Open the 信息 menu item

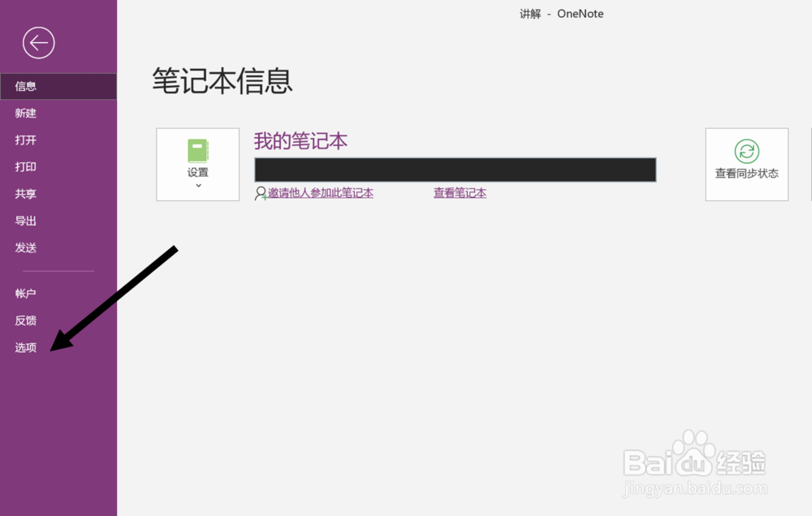click(x=58, y=86)
